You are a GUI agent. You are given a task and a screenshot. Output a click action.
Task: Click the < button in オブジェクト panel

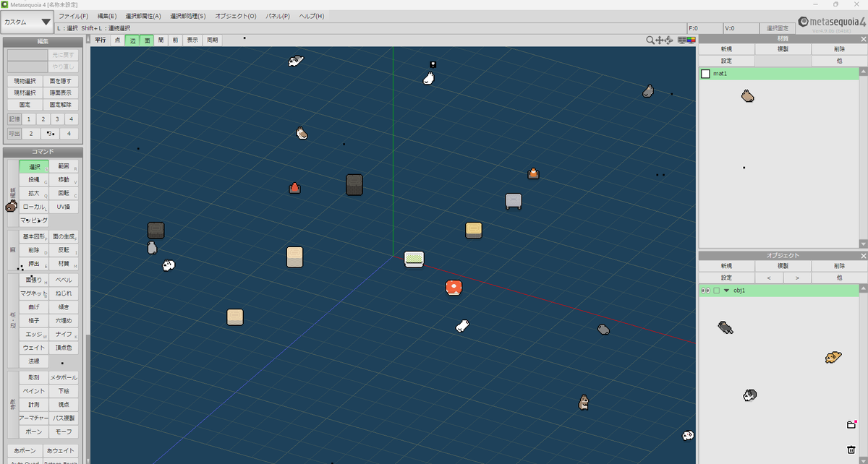pyautogui.click(x=769, y=278)
